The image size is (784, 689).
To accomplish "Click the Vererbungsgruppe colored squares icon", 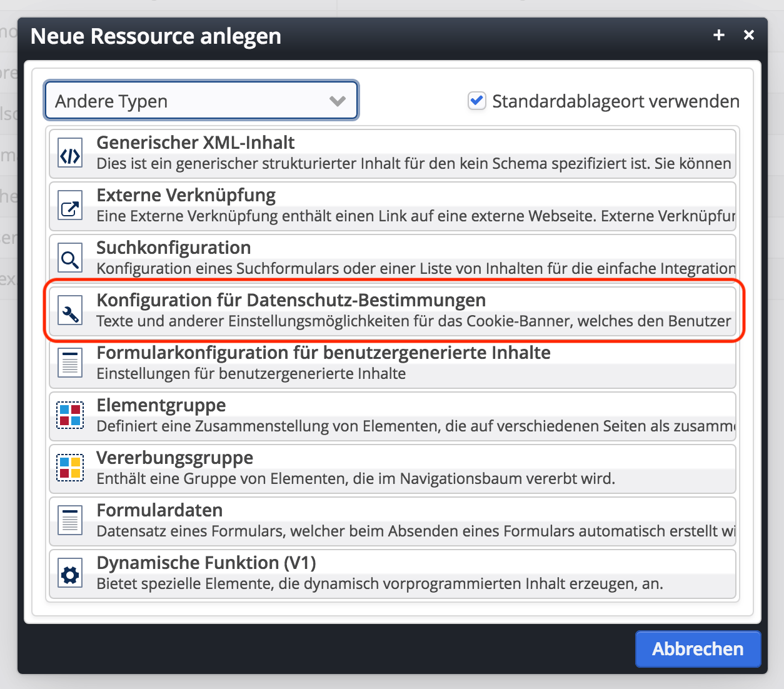I will 70,468.
